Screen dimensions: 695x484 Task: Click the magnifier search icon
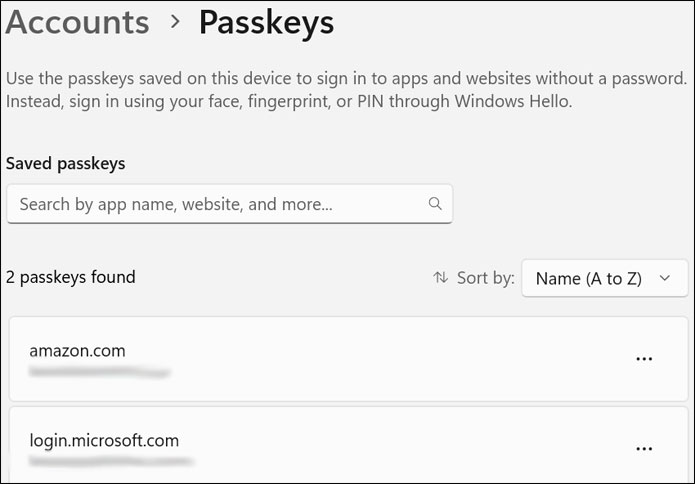coord(435,203)
